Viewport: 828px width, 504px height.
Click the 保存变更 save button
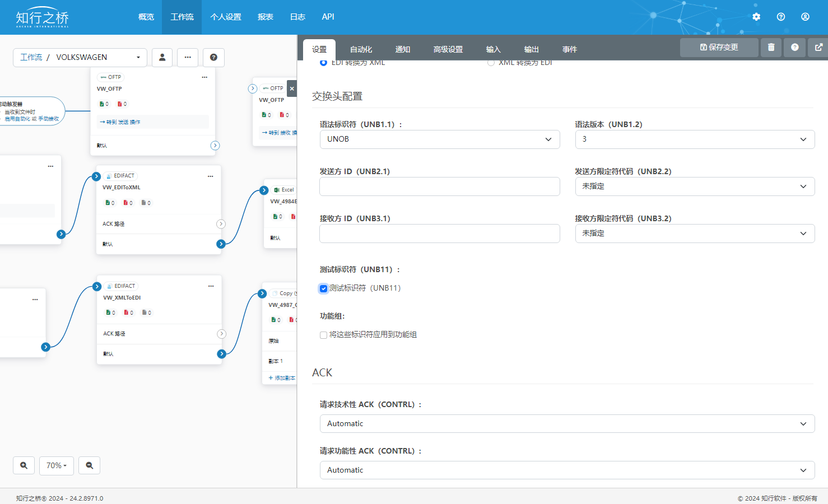(719, 48)
